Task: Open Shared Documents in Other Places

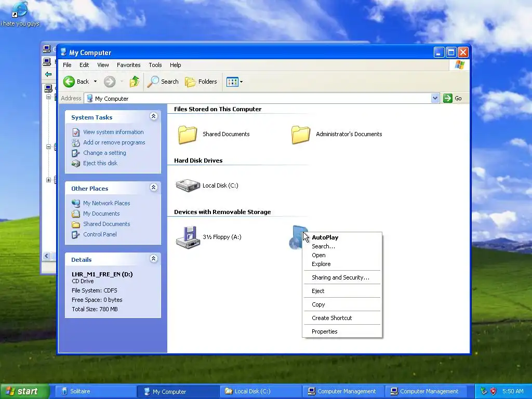Action: point(107,224)
